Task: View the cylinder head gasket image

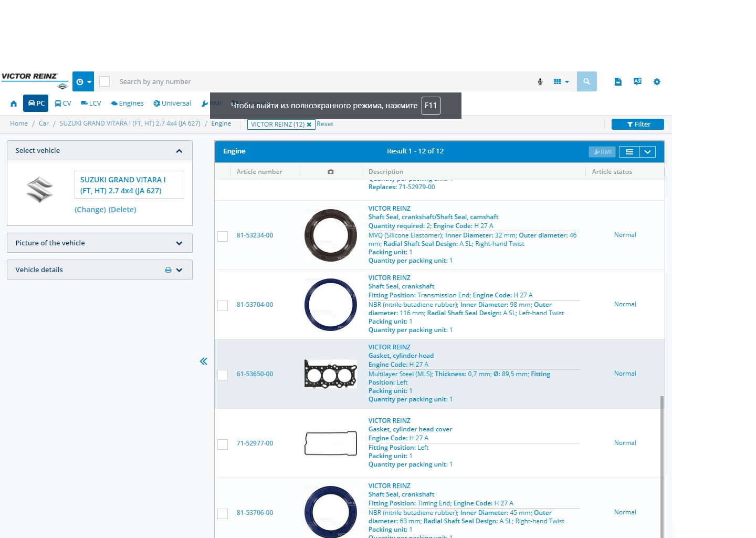Action: pyautogui.click(x=331, y=374)
